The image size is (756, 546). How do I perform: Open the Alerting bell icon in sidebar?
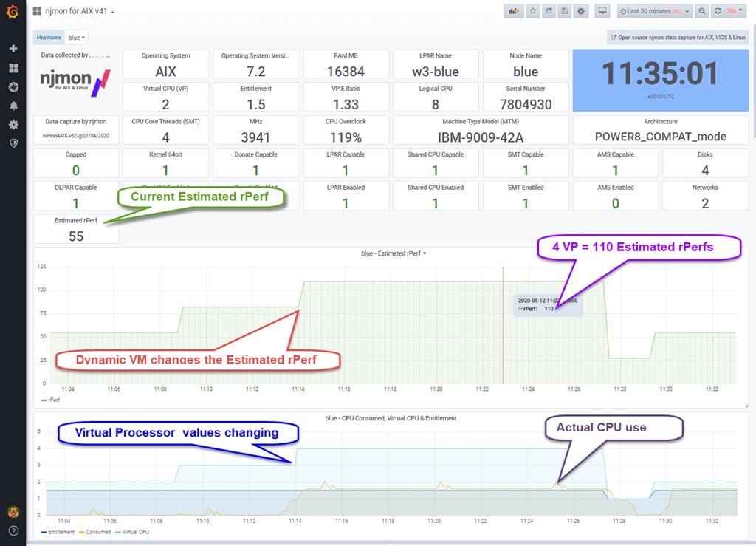click(x=13, y=106)
